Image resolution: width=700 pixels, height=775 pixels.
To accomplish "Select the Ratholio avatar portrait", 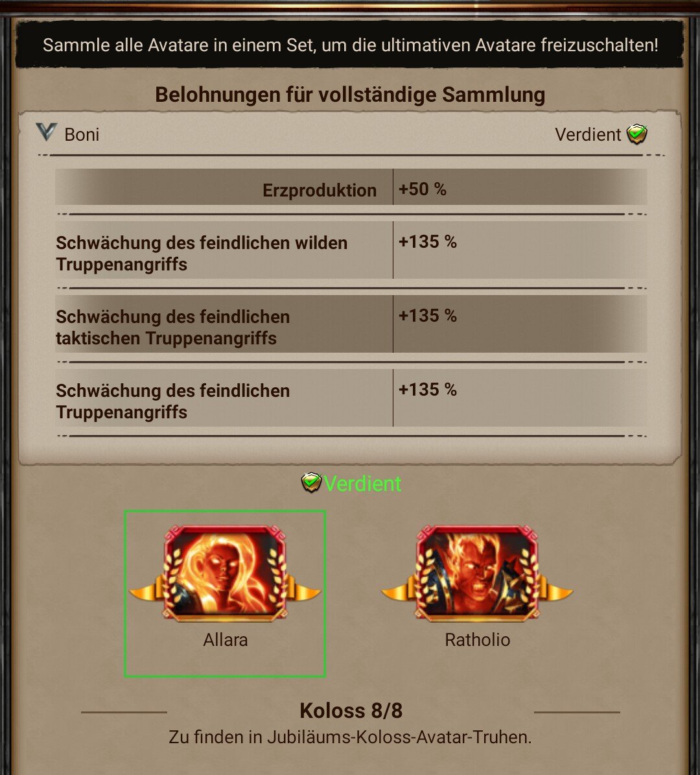I will point(477,573).
